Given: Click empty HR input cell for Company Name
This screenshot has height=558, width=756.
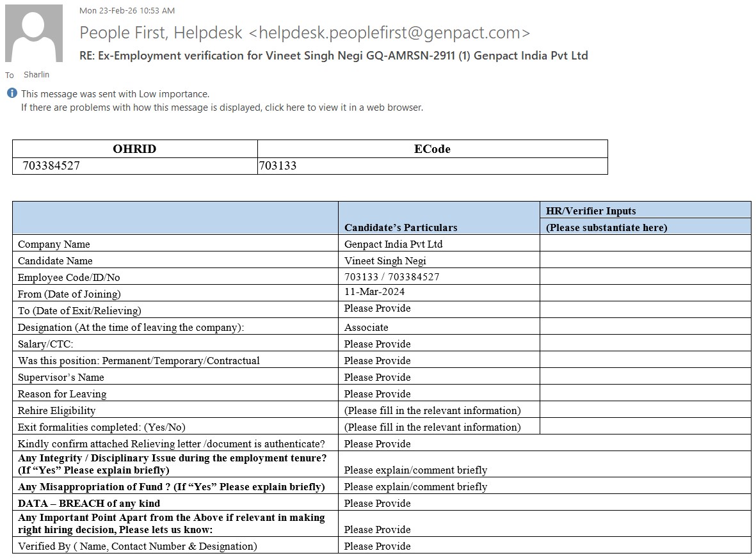Looking at the screenshot, I should pos(645,243).
